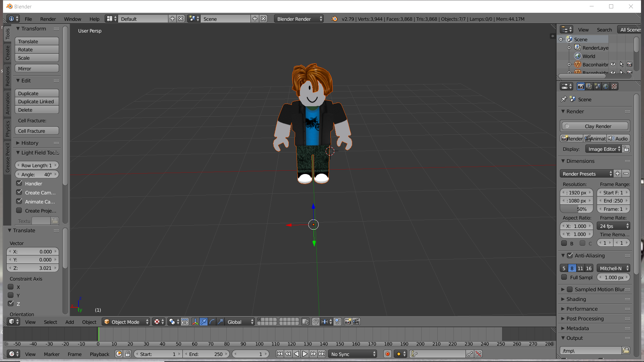Open the Texture properties tab (checker icon)
This screenshot has width=644, height=362.
point(614,86)
